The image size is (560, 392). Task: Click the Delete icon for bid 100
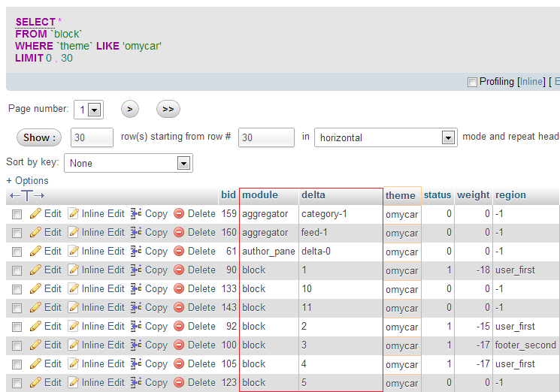(179, 345)
